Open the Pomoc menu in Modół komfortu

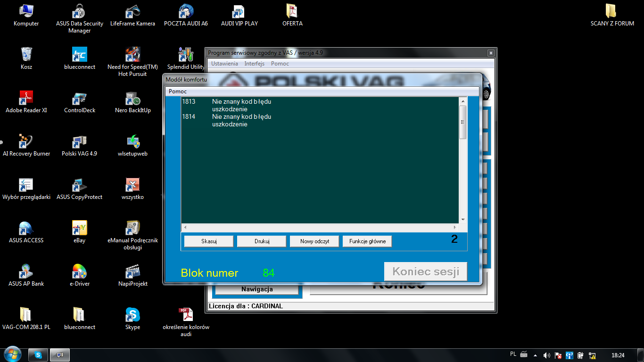(x=178, y=91)
